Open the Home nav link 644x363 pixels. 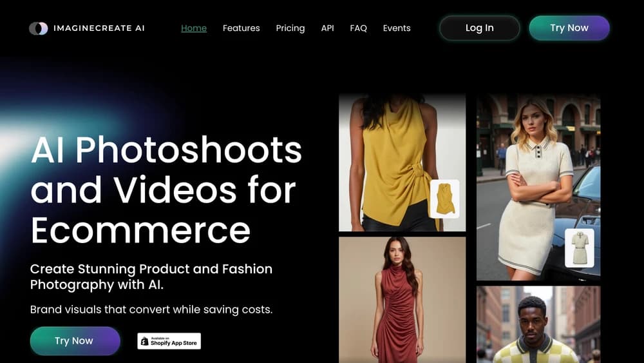[194, 28]
